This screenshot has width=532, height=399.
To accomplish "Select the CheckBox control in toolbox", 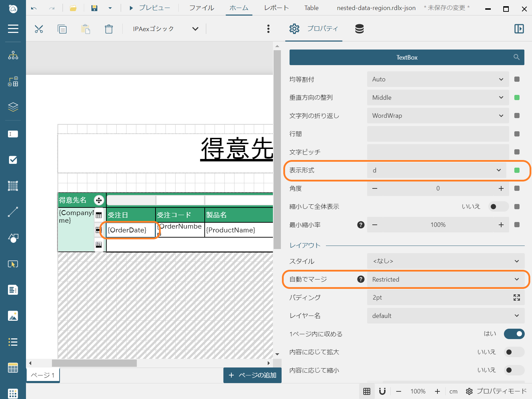I will 13,160.
